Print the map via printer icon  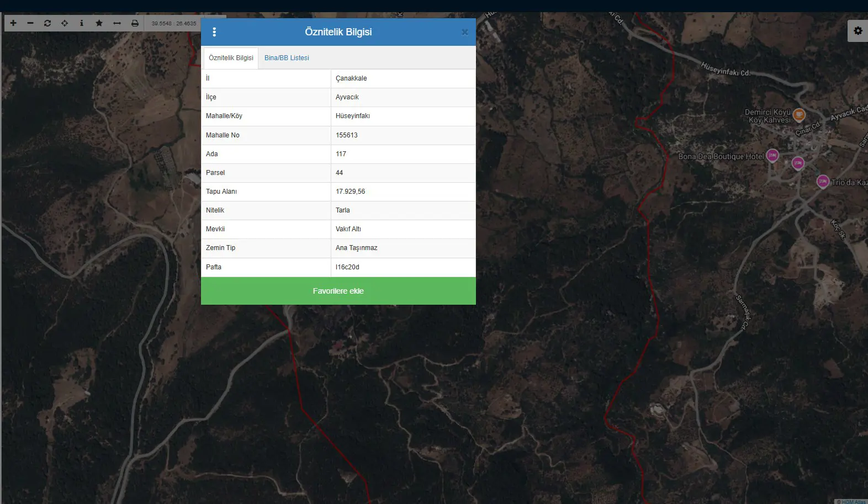135,23
